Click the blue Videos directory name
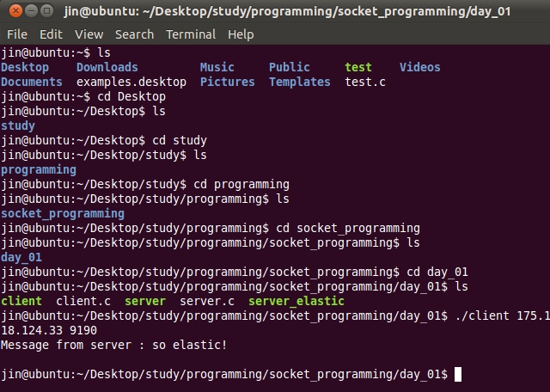The height and width of the screenshot is (392, 550). coord(419,67)
